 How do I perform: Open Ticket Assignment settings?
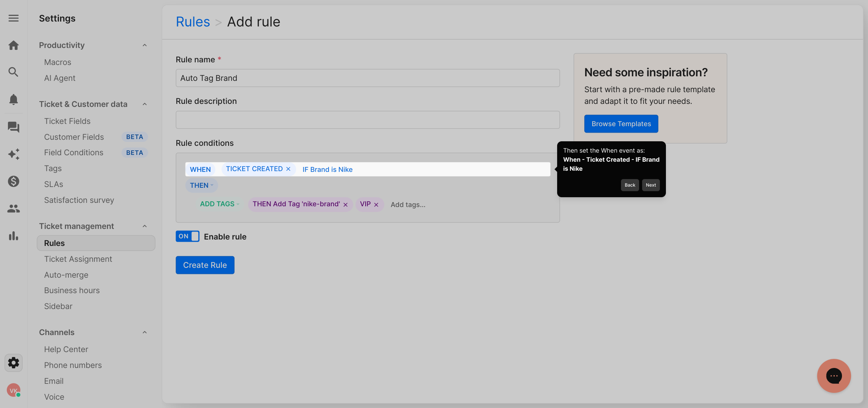pos(78,259)
